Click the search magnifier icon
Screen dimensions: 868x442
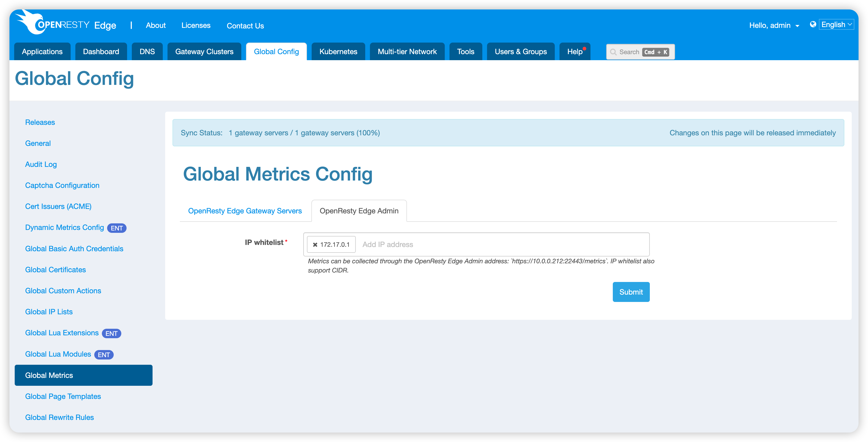tap(614, 52)
